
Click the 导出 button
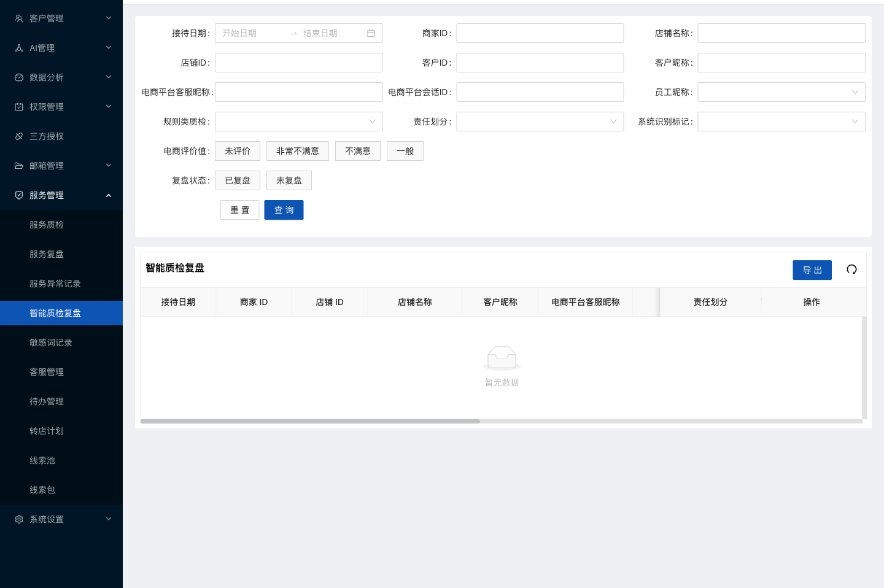click(x=812, y=270)
